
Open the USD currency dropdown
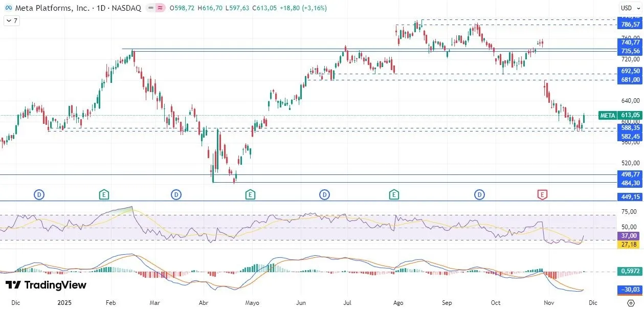tap(627, 8)
